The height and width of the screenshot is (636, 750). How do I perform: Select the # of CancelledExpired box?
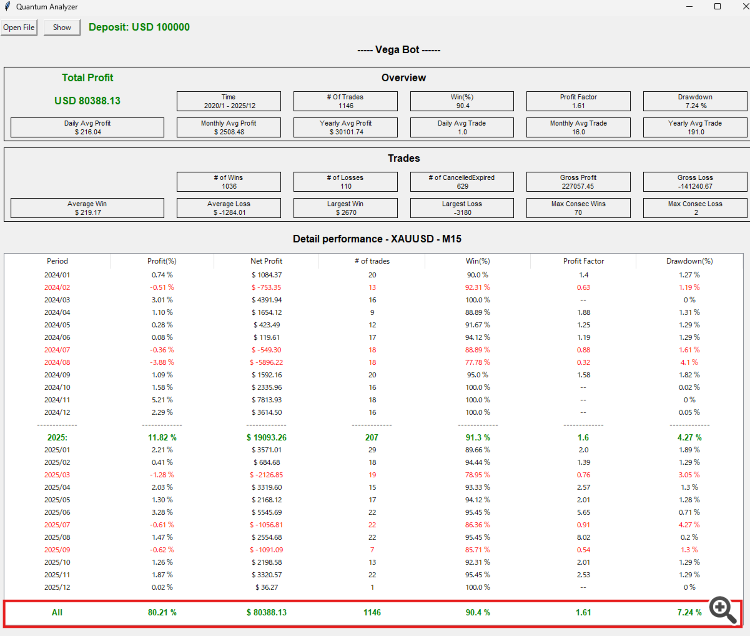pos(462,182)
